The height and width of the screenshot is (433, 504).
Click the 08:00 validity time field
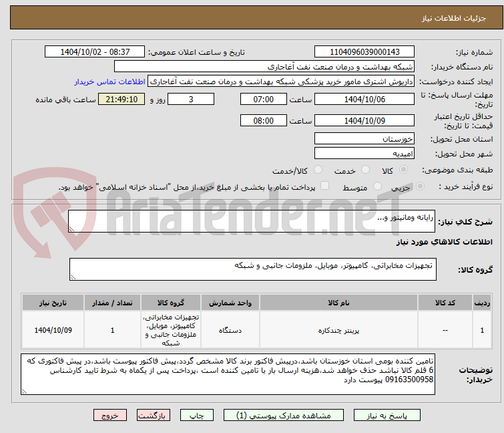(264, 120)
